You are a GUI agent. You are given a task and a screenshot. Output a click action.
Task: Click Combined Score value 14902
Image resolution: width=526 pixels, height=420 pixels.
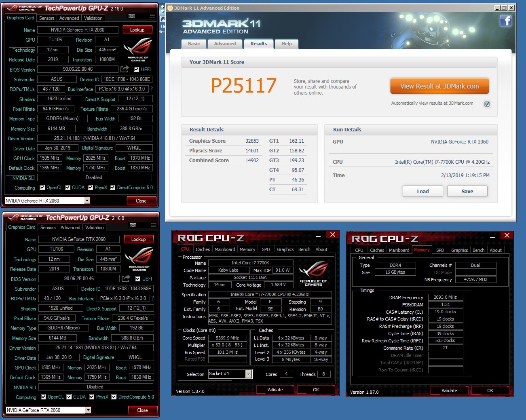[252, 160]
